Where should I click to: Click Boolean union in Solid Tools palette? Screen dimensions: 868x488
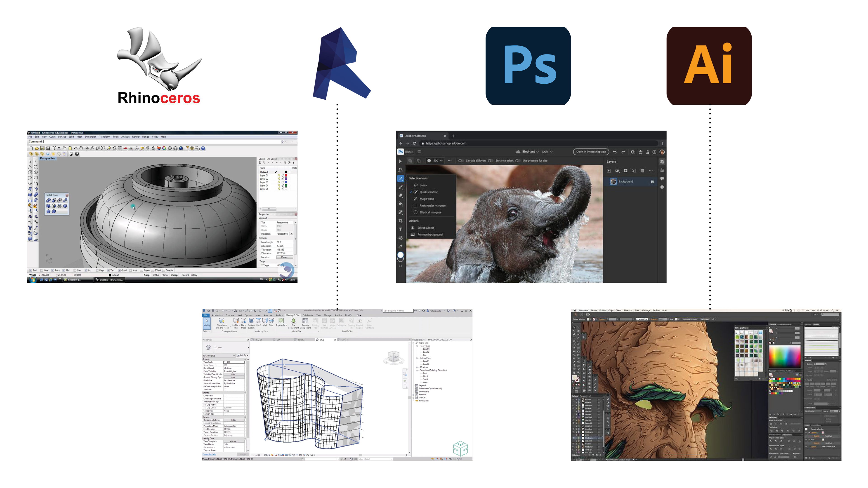click(49, 200)
